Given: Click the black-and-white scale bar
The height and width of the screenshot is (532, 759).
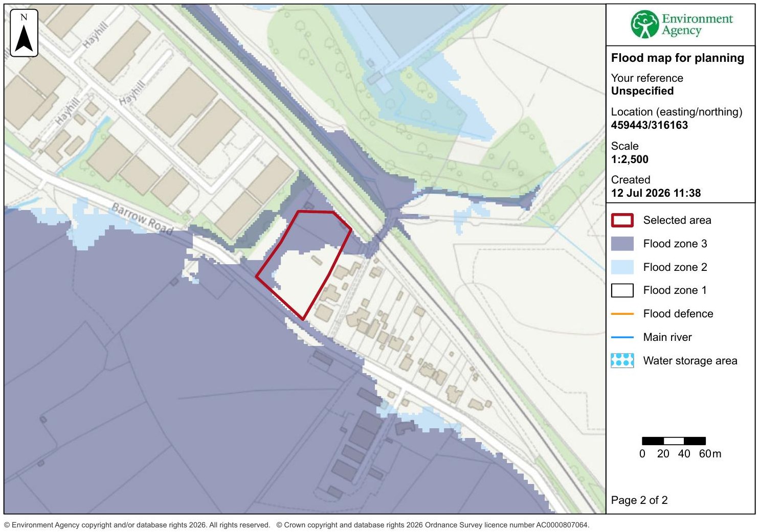Looking at the screenshot, I should coord(674,441).
